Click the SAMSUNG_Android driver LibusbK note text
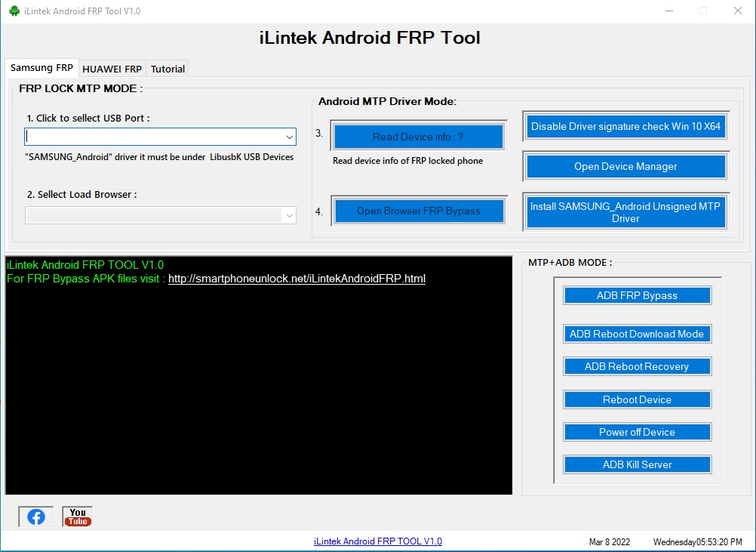 tap(159, 157)
